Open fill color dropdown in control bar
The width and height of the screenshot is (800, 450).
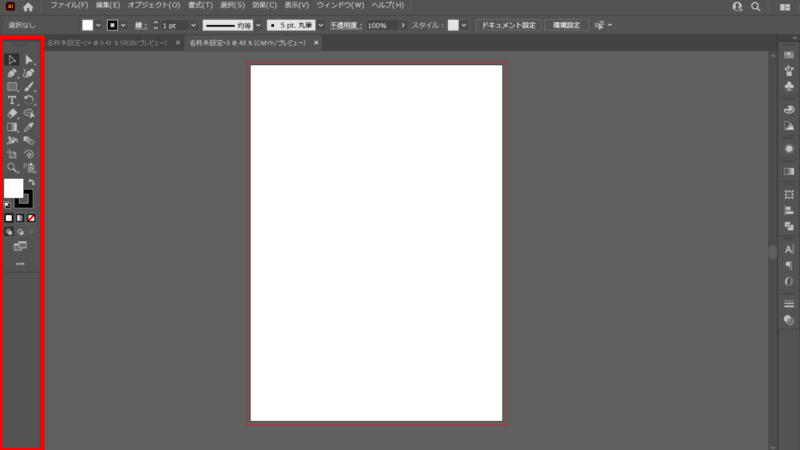click(98, 25)
